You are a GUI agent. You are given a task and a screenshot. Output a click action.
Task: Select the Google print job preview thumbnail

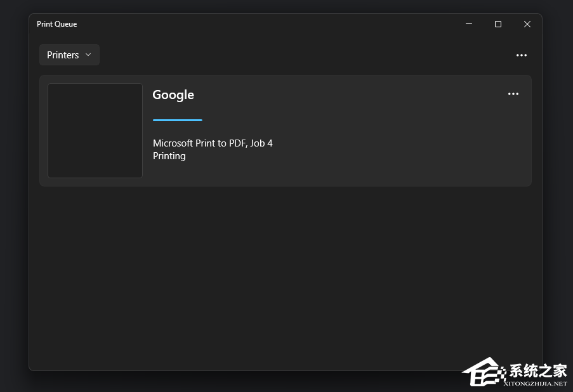click(x=95, y=131)
